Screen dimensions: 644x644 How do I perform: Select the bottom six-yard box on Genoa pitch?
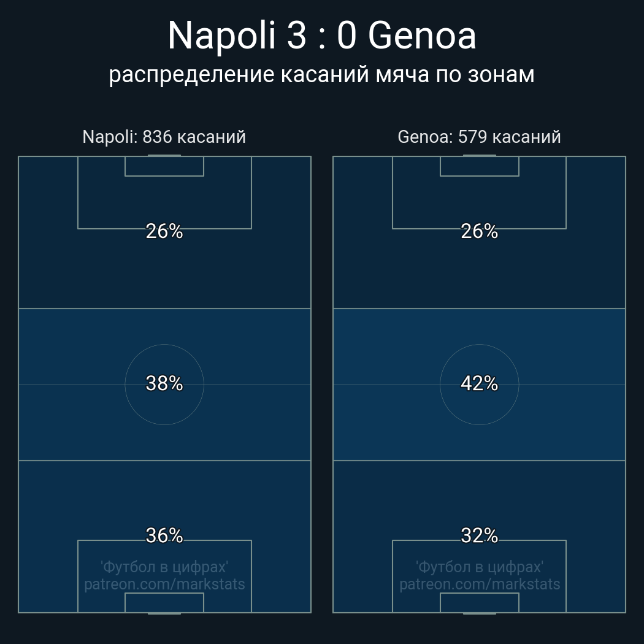[x=479, y=602]
